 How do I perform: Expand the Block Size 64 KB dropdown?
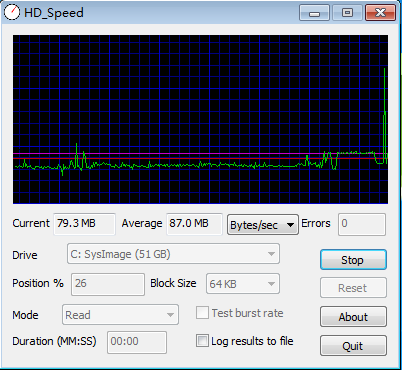[243, 284]
